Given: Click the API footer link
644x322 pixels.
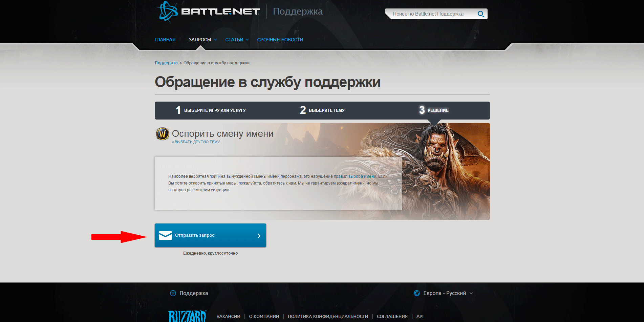Looking at the screenshot, I should click(x=420, y=317).
